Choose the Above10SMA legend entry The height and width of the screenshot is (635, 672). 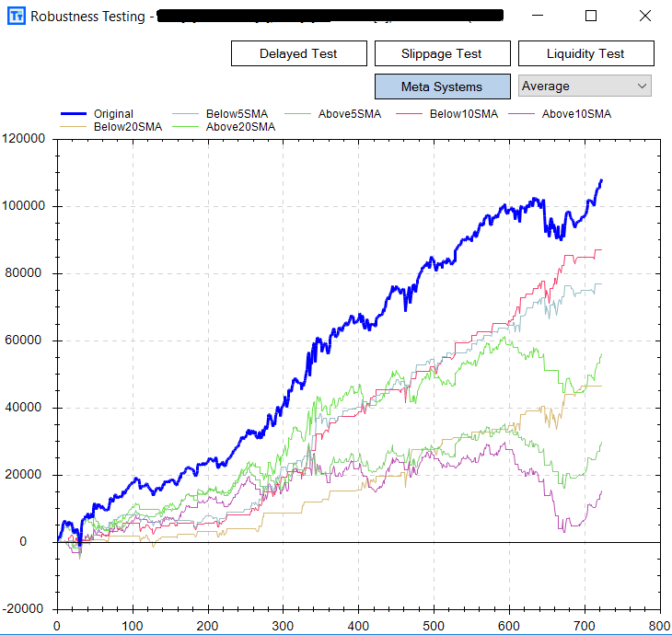(575, 114)
